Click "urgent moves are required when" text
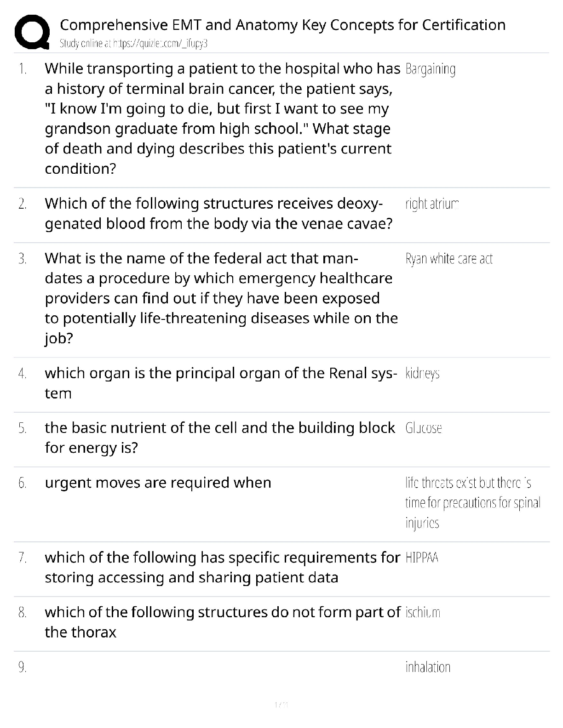The image size is (563, 728). coord(158,483)
